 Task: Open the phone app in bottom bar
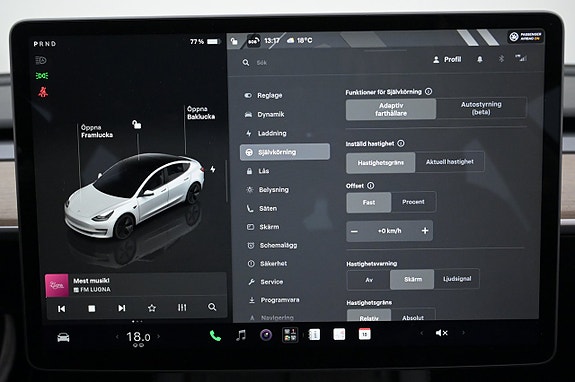(x=215, y=335)
